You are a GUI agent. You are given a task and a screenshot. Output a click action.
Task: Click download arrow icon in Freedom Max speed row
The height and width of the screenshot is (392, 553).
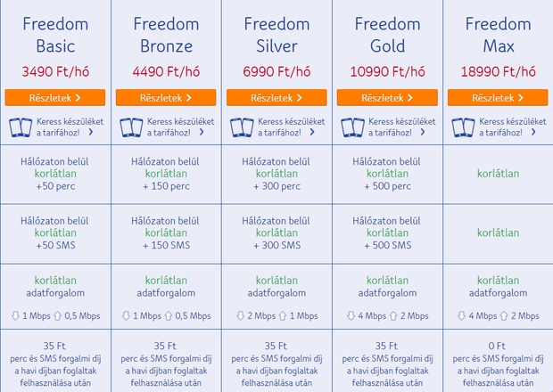461,315
